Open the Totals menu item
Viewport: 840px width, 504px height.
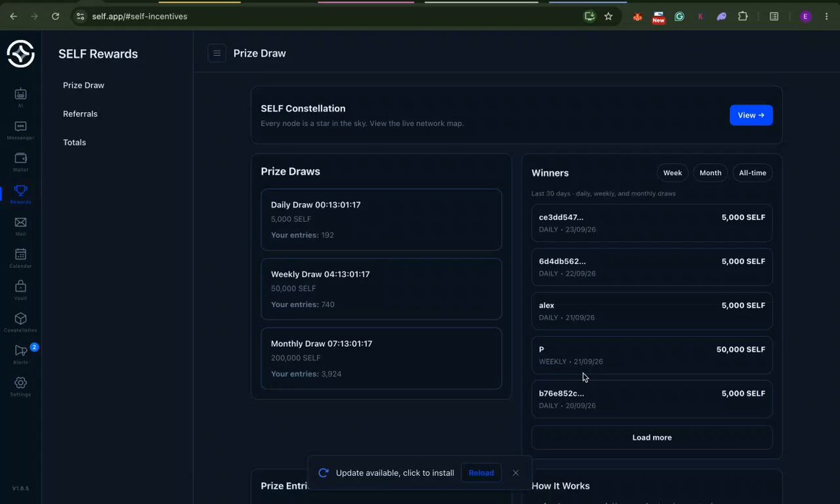[74, 143]
